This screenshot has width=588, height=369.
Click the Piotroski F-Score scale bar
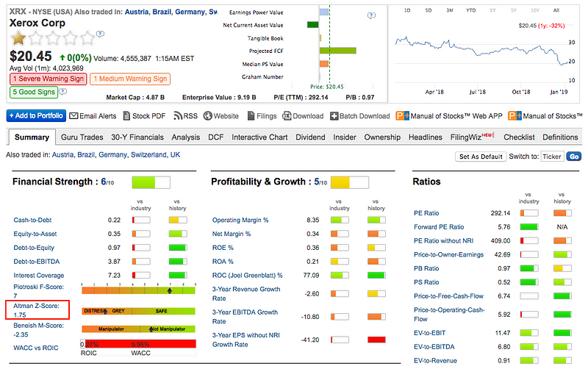(138, 290)
